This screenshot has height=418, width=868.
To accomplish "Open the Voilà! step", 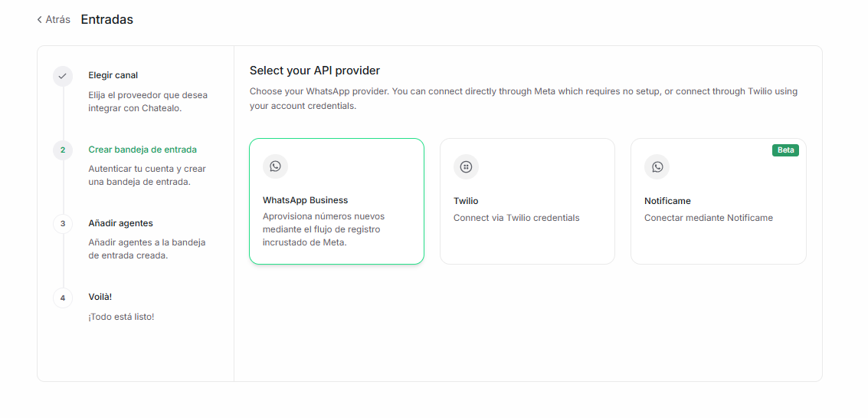I will point(100,297).
